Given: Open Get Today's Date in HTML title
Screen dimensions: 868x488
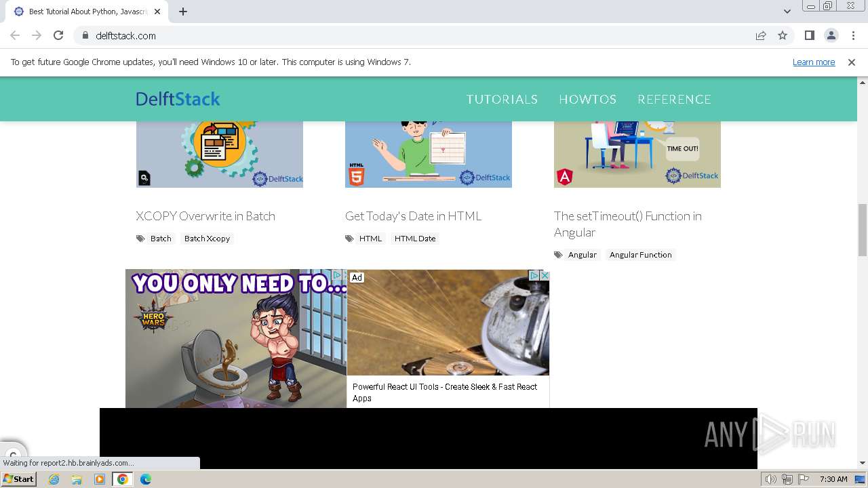Looking at the screenshot, I should point(413,216).
